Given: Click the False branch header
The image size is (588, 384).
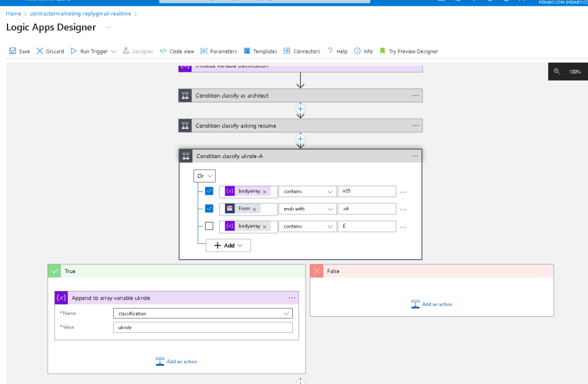Looking at the screenshot, I should coord(432,271).
